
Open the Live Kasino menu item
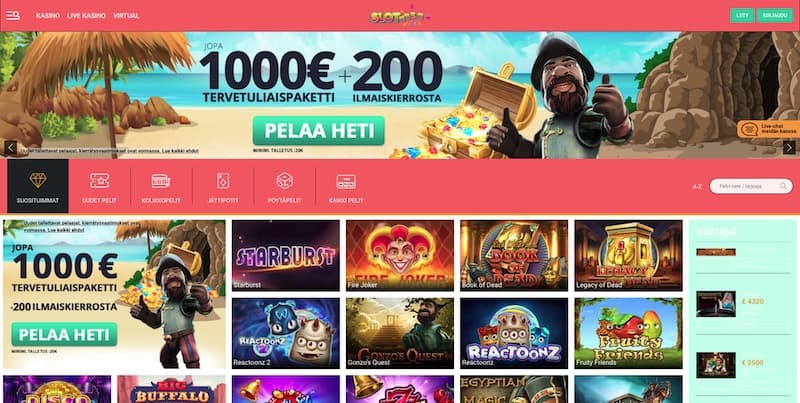point(87,16)
